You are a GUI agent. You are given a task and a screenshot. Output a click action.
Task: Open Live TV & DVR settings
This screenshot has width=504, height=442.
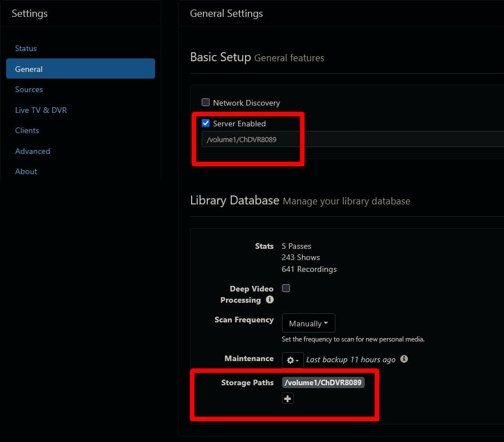[x=41, y=110]
